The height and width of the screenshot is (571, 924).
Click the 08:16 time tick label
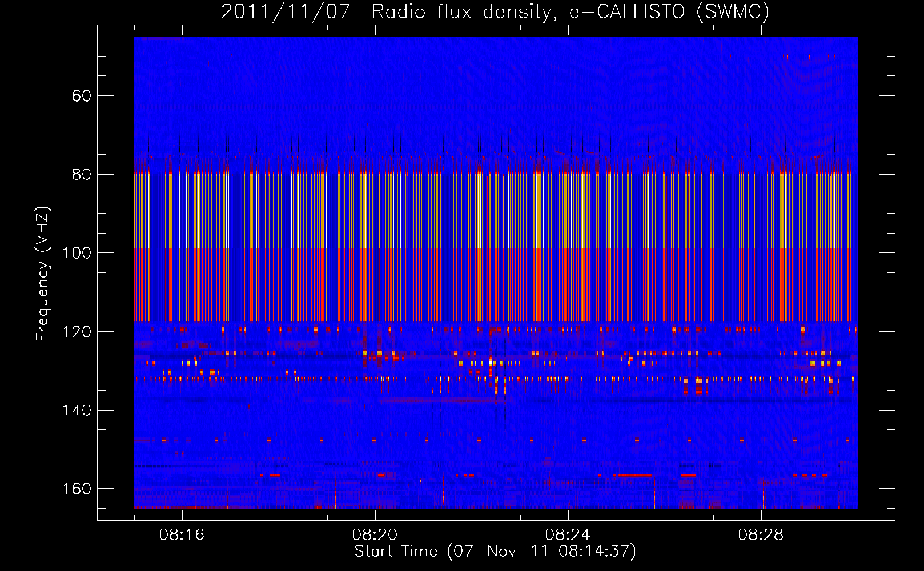182,535
